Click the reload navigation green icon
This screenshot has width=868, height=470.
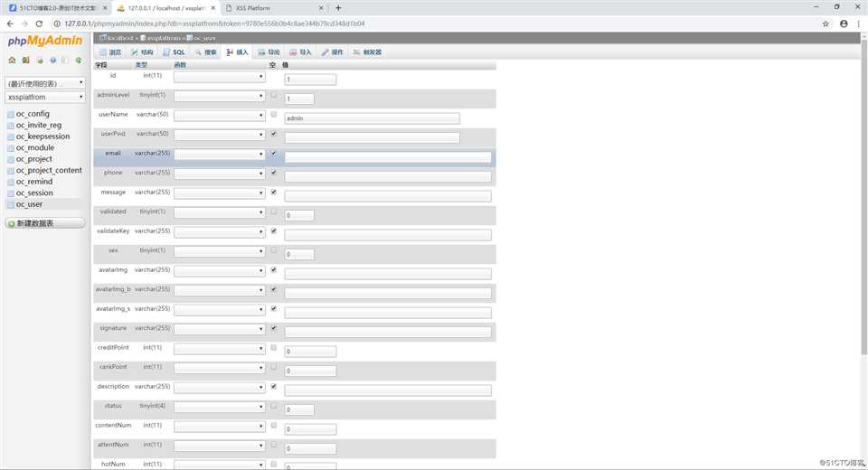pos(79,60)
